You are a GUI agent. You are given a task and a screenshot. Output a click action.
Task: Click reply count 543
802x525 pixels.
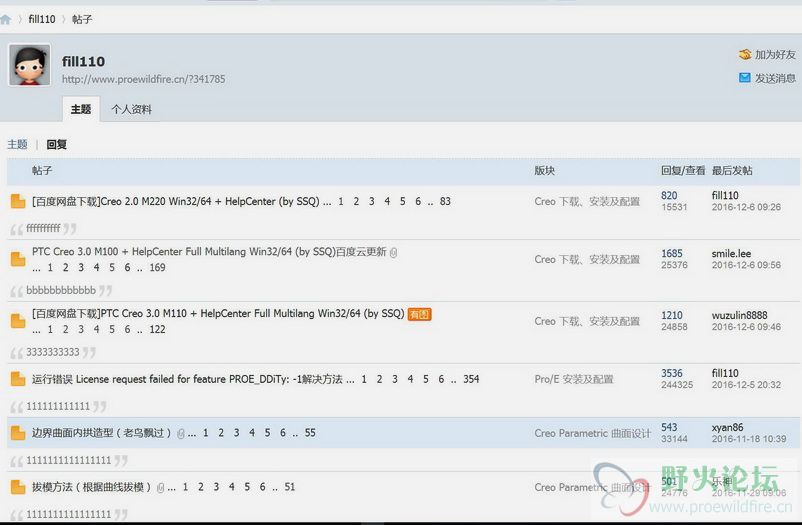click(x=669, y=427)
